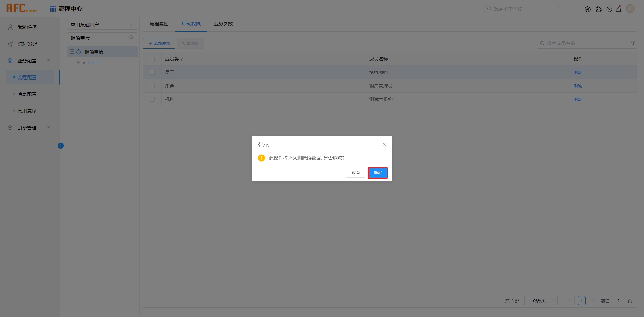
Task: Toggle the select-all checkbox in table header
Action: click(x=152, y=59)
